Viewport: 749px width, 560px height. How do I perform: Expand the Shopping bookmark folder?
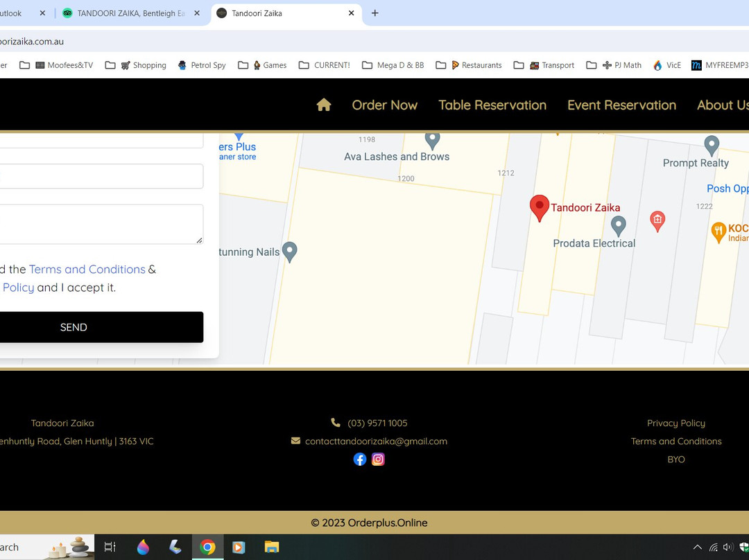(x=136, y=65)
